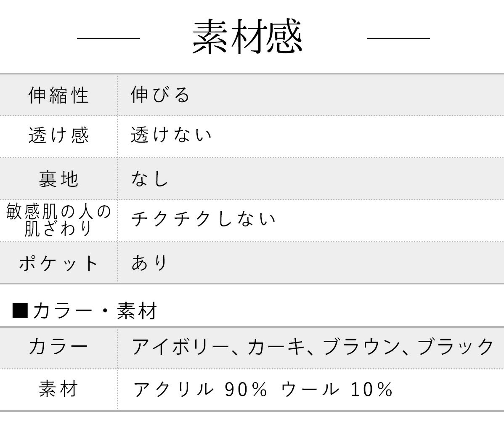
Task: Click the 素材感 title heading
Action: (247, 37)
